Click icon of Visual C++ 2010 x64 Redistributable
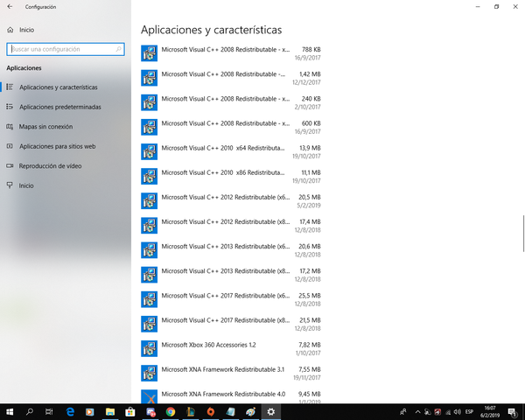Screen dimensions: 525x420 pyautogui.click(x=149, y=151)
